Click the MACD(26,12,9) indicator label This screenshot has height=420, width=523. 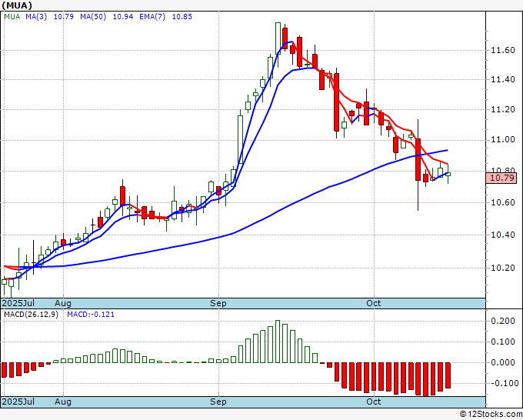pos(31,315)
